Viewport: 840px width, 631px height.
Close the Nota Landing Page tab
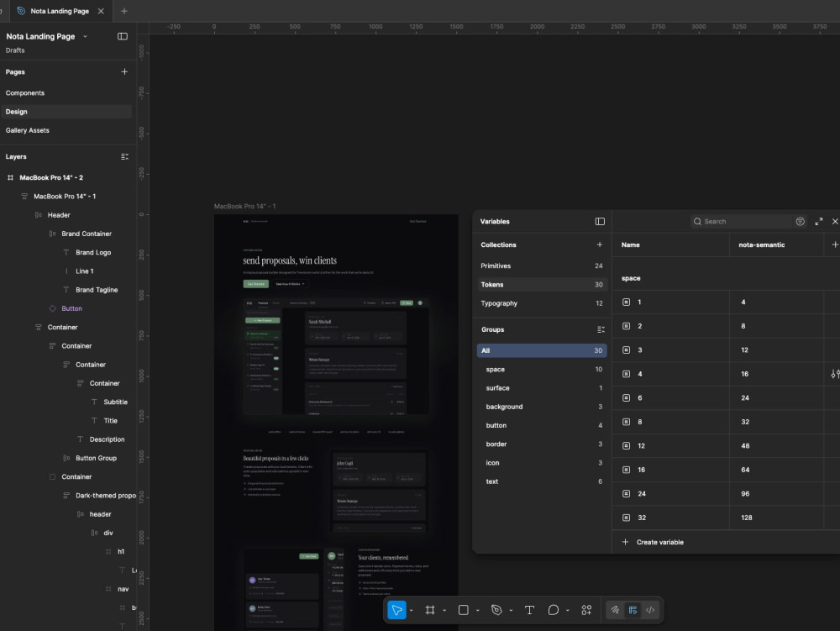[x=101, y=11]
